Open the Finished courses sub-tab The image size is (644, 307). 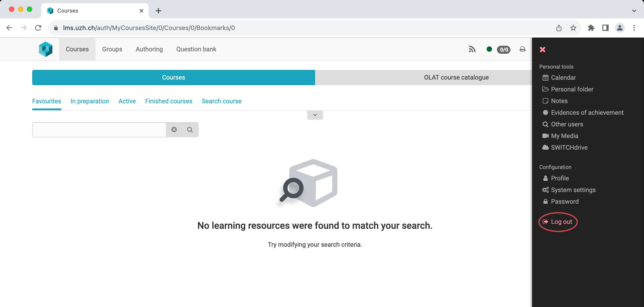point(169,101)
